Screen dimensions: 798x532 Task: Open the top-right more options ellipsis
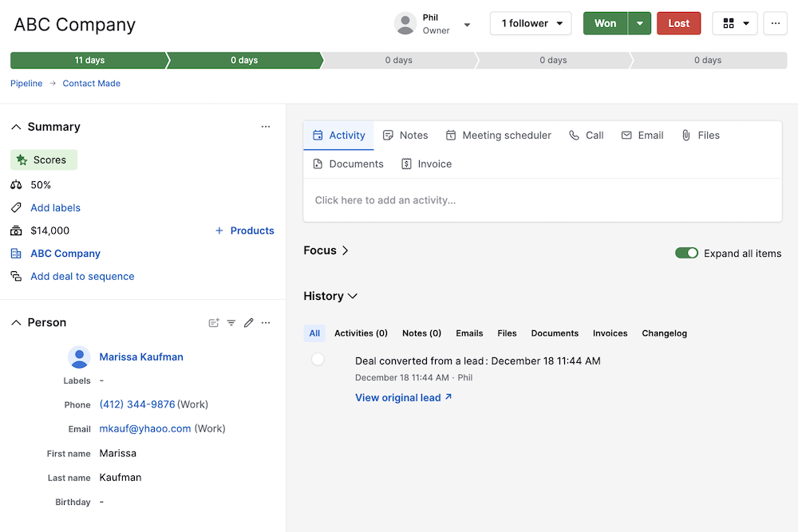pos(775,23)
